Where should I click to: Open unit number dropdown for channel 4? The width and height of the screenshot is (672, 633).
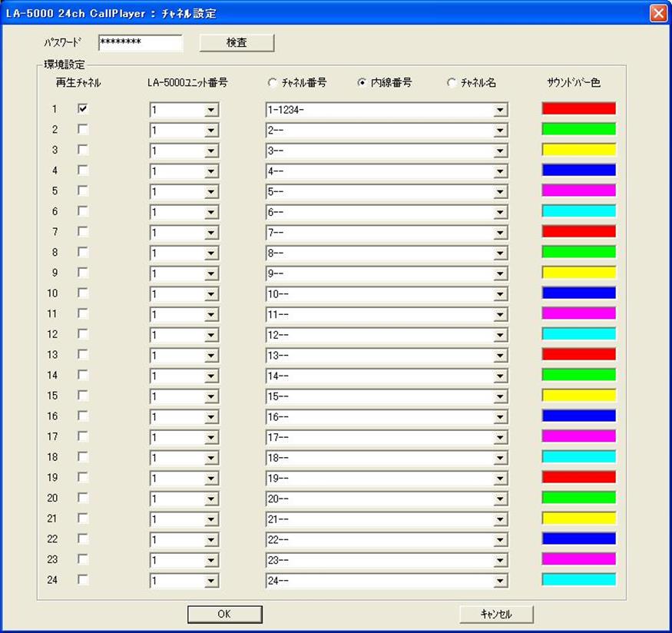pos(211,171)
